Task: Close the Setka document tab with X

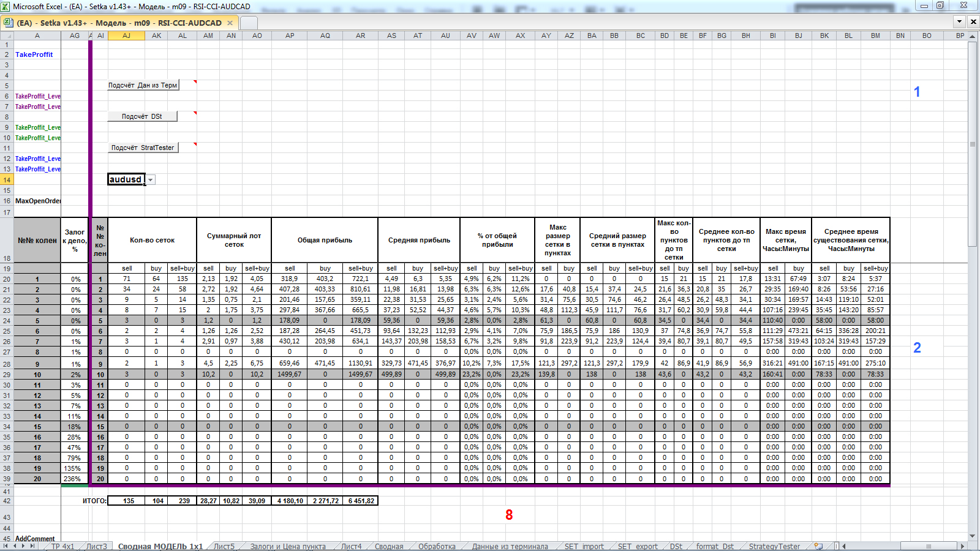Action: (230, 23)
